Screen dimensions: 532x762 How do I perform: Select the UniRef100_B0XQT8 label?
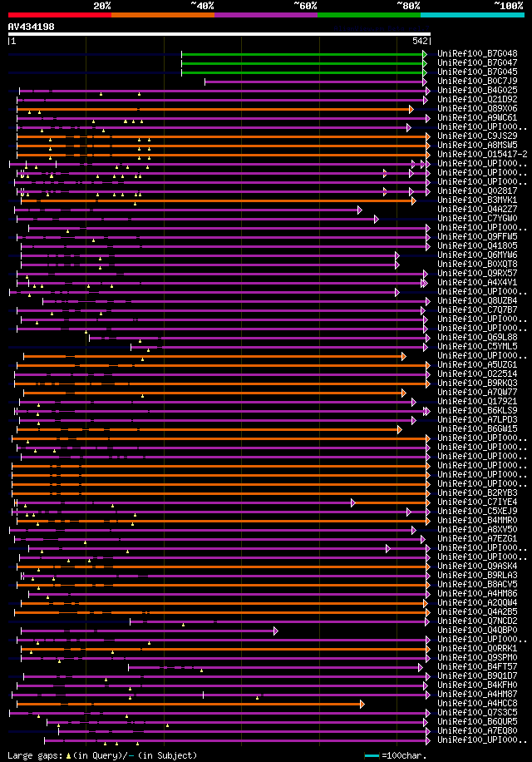(477, 264)
